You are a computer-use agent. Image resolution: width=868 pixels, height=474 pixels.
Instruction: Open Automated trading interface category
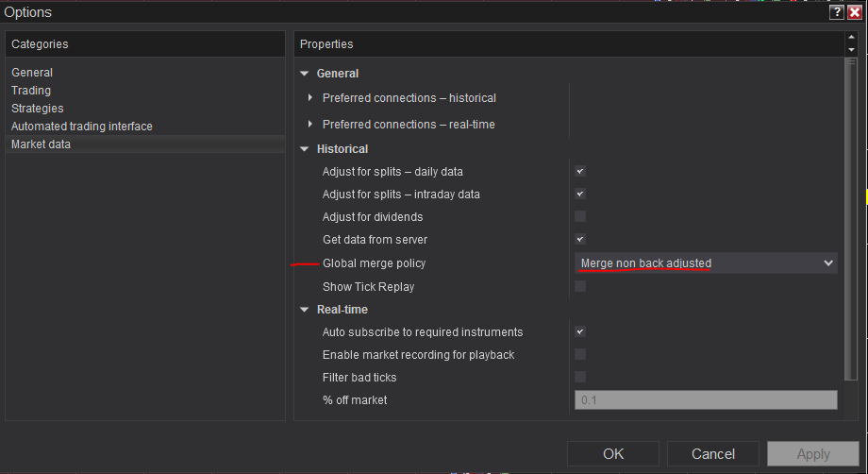(82, 127)
